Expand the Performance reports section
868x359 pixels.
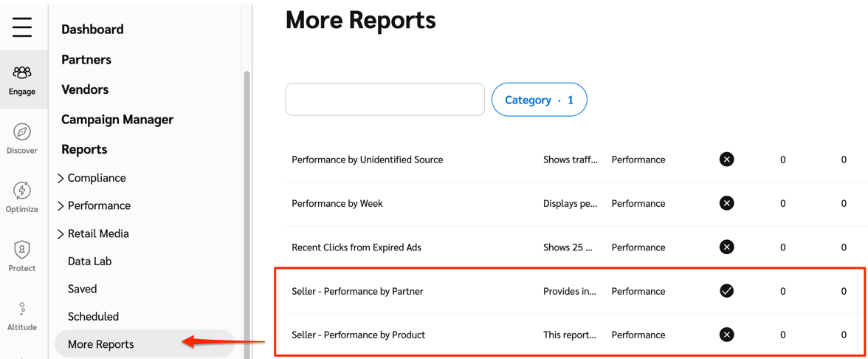pos(61,206)
